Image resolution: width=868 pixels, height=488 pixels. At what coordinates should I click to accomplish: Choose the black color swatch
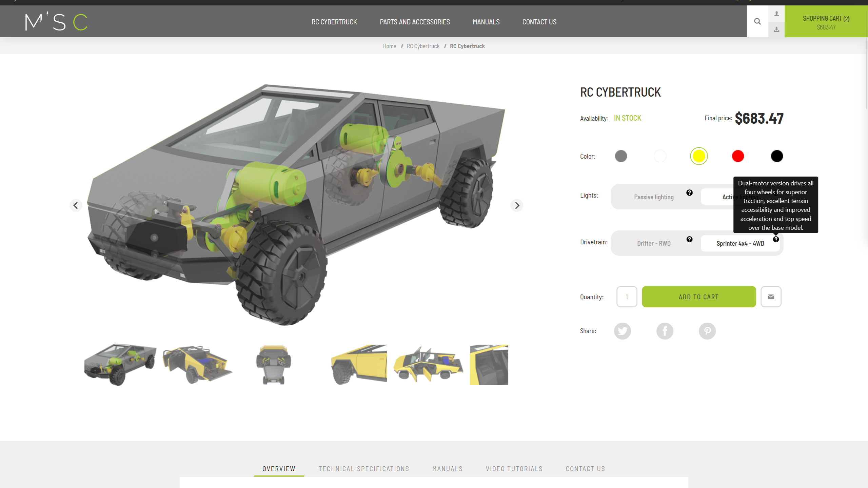point(777,156)
